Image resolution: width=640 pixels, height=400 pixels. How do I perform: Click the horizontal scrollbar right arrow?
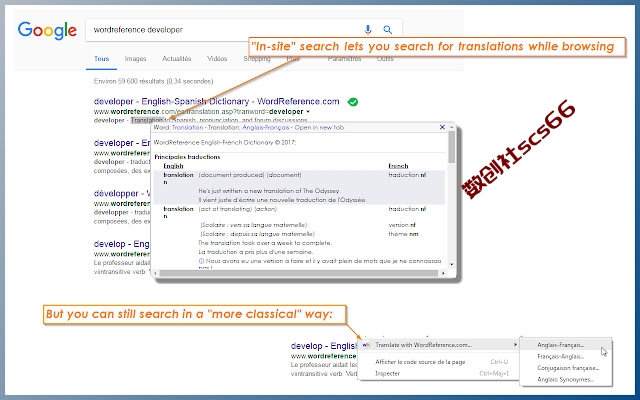(443, 273)
